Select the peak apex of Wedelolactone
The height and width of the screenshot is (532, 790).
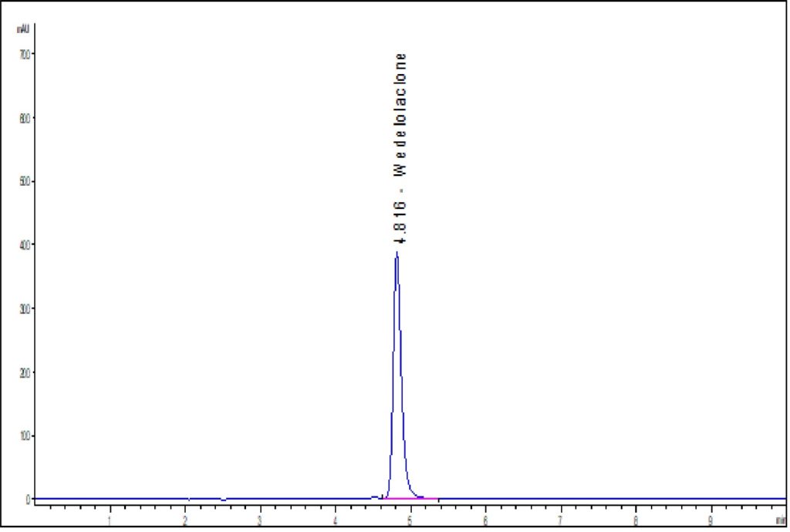398,251
